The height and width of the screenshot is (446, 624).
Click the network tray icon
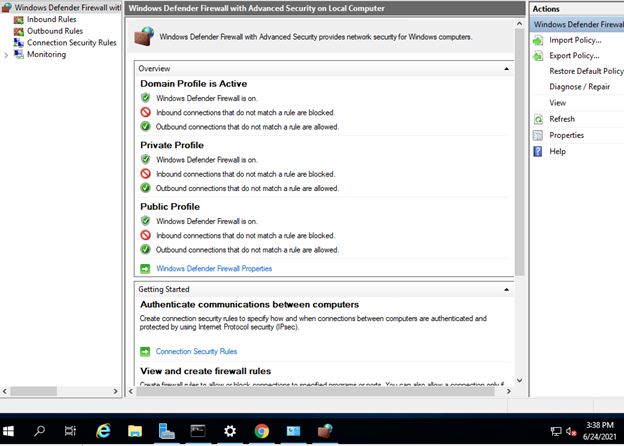pos(556,431)
